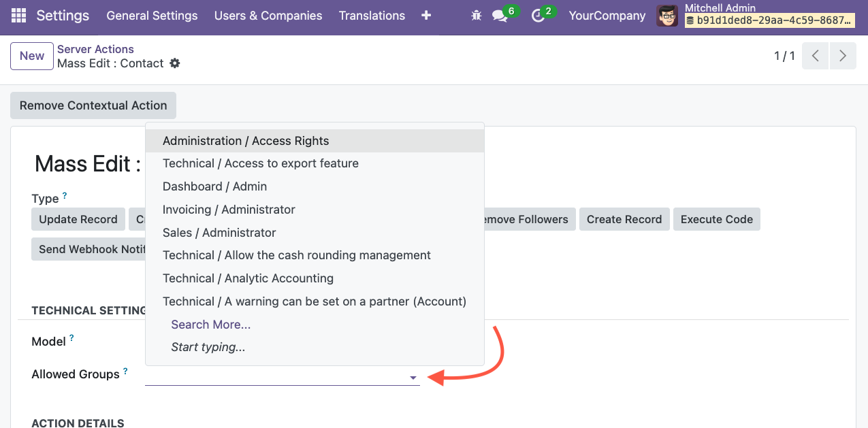Click the database ID badge
This screenshot has height=428, width=868.
click(x=770, y=21)
